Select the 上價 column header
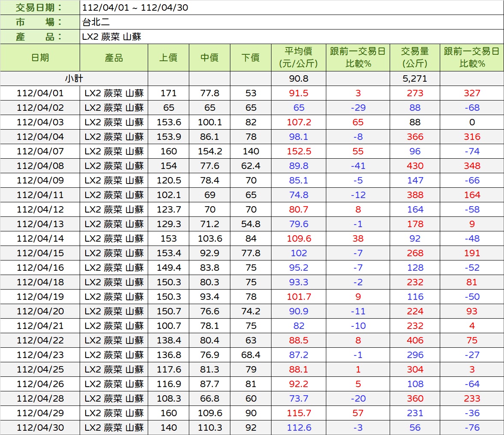Image resolution: width=504 pixels, height=435 pixels. coord(168,58)
